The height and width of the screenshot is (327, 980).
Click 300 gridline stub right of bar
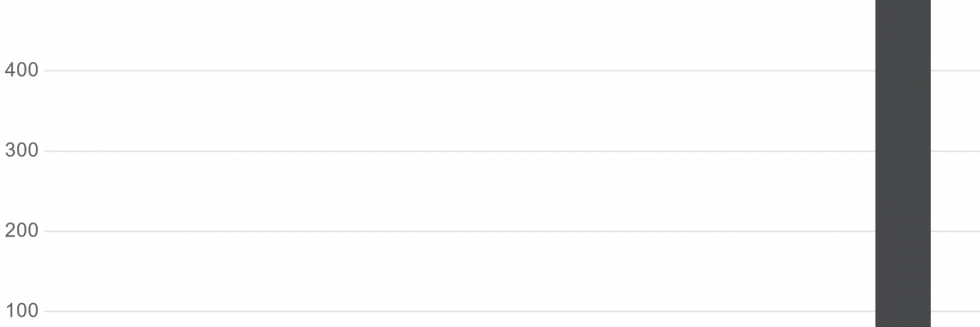point(955,151)
